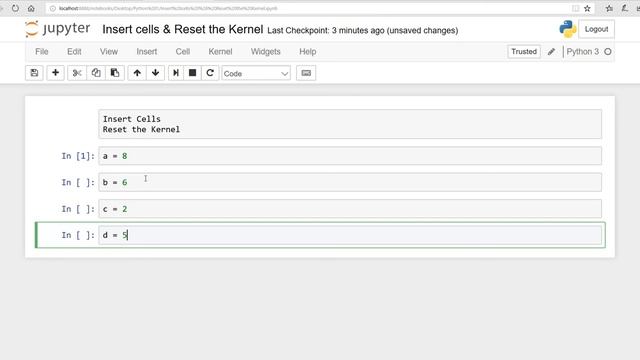Select c = 2 cell via its prompt
This screenshot has height=360, width=640.
tap(78, 209)
